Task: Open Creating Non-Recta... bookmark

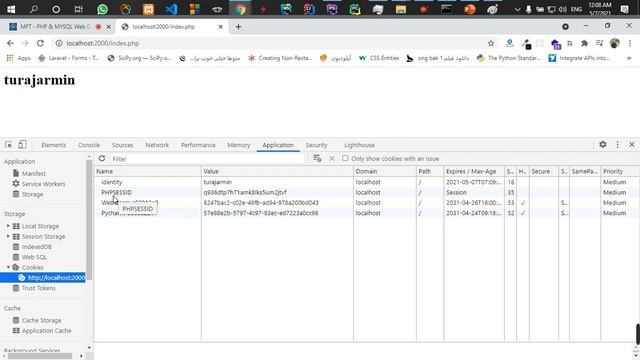Action: 280,58
